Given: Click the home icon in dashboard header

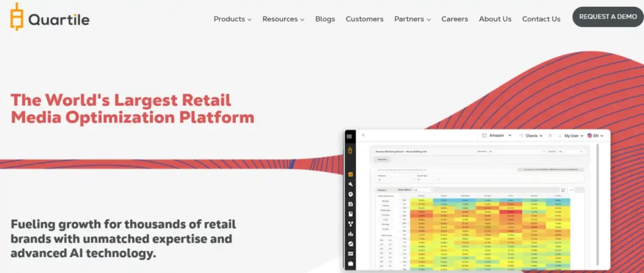Looking at the screenshot, I should [364, 136].
